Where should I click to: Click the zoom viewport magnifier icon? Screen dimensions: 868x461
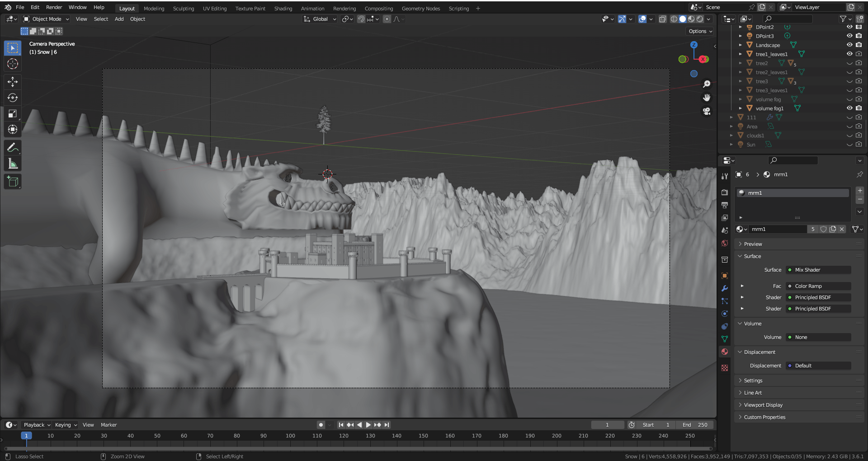click(x=707, y=85)
